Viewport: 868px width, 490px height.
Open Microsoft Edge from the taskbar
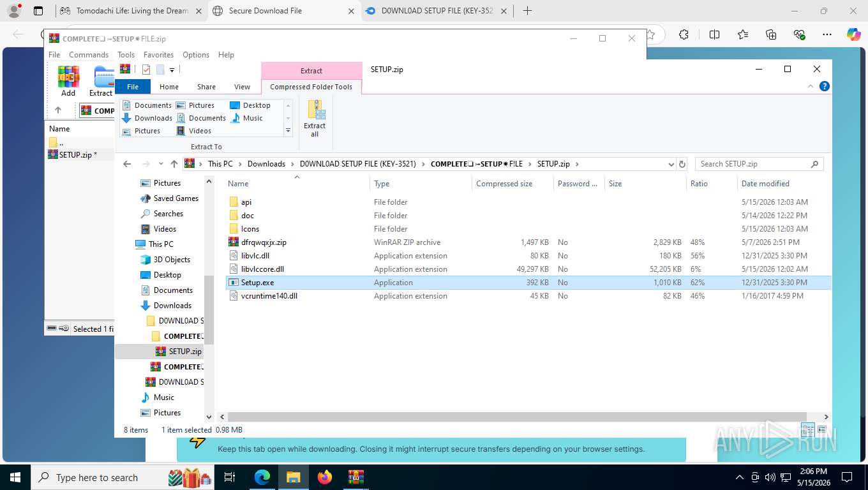coord(262,477)
